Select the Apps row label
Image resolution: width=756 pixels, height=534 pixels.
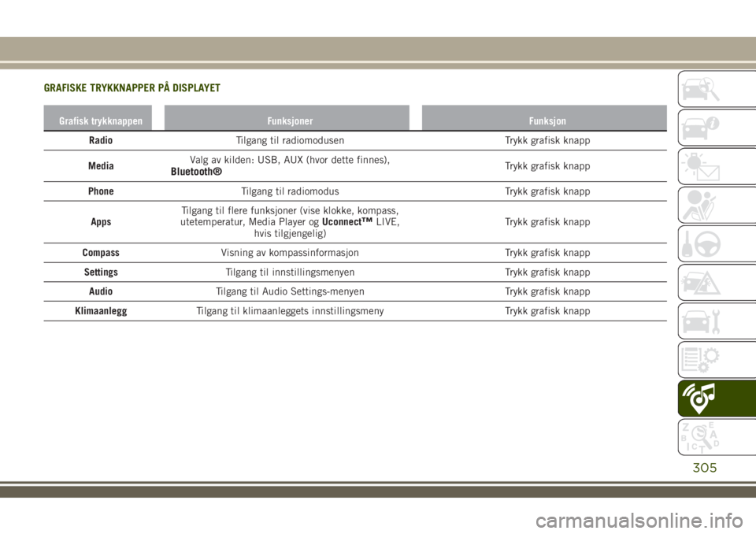click(x=101, y=222)
